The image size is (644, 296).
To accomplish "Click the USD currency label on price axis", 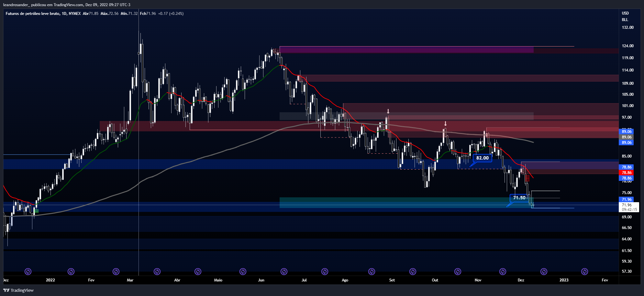I will point(625,13).
